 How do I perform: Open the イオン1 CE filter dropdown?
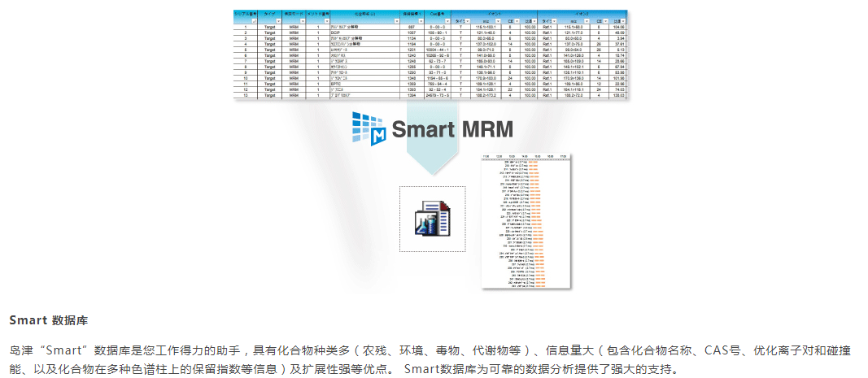click(517, 22)
